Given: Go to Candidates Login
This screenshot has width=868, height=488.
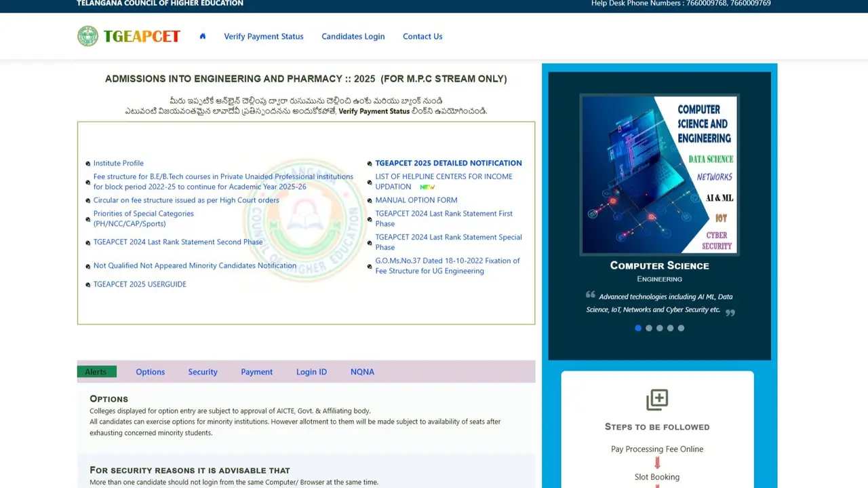Looking at the screenshot, I should tap(353, 37).
